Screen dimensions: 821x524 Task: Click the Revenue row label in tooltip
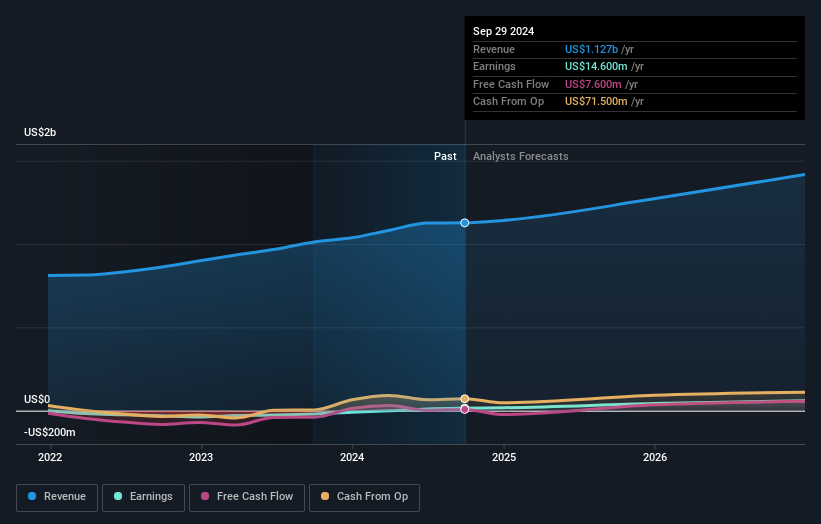[x=494, y=49]
